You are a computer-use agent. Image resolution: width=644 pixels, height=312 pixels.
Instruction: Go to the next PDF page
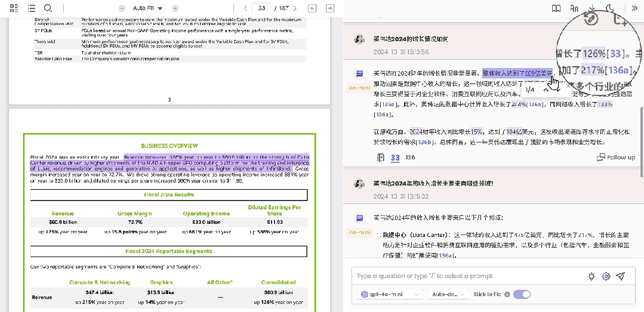294,8
